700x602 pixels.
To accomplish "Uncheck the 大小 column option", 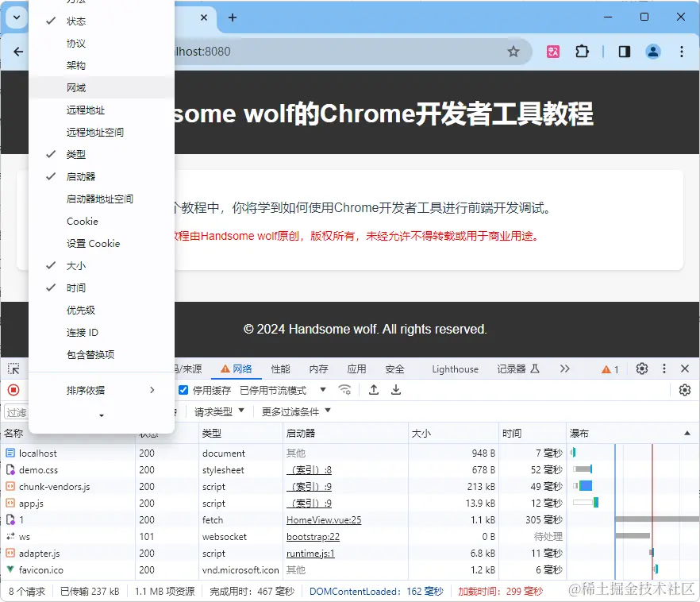I will pyautogui.click(x=102, y=266).
